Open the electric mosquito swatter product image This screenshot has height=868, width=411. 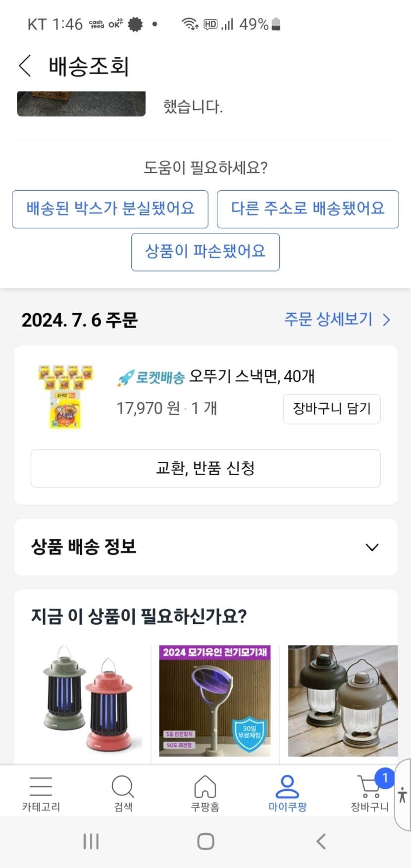pos(215,701)
